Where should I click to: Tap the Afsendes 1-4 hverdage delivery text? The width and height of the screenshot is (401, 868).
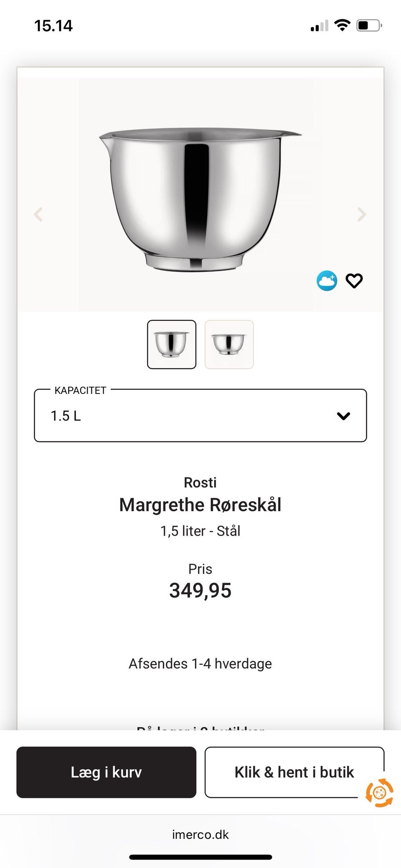click(x=200, y=663)
